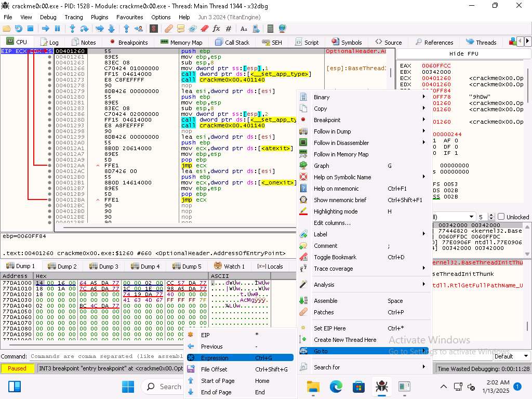The image size is (532, 399).
Task: Click the Pause execution toolbar icon
Action: [x=57, y=29]
